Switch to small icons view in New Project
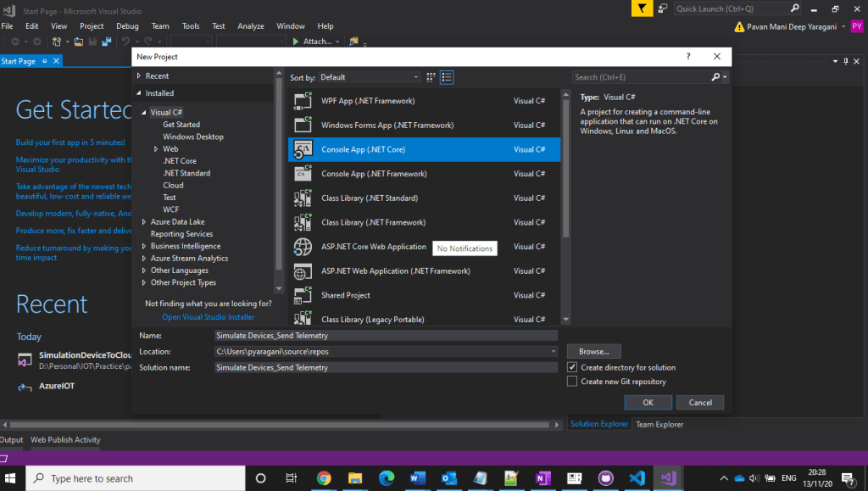The width and height of the screenshot is (868, 491). pos(431,77)
